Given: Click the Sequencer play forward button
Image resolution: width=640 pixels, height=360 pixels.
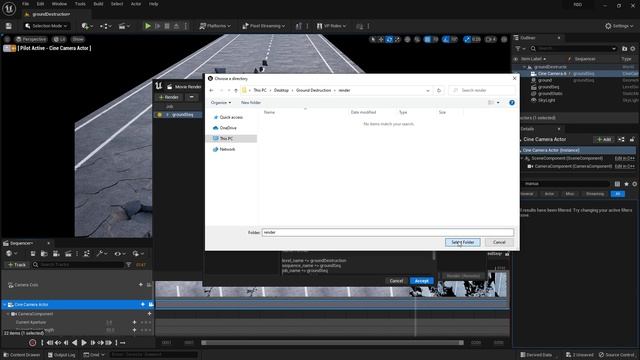Looking at the screenshot, I should pyautogui.click(x=84, y=343).
